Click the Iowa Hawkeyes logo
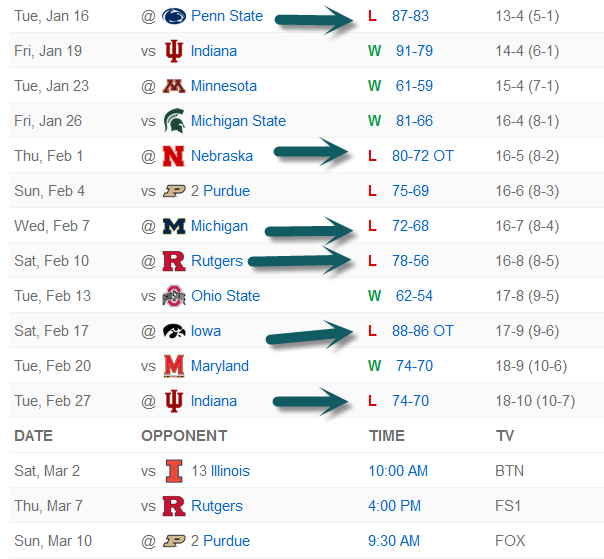The height and width of the screenshot is (559, 604). click(175, 331)
